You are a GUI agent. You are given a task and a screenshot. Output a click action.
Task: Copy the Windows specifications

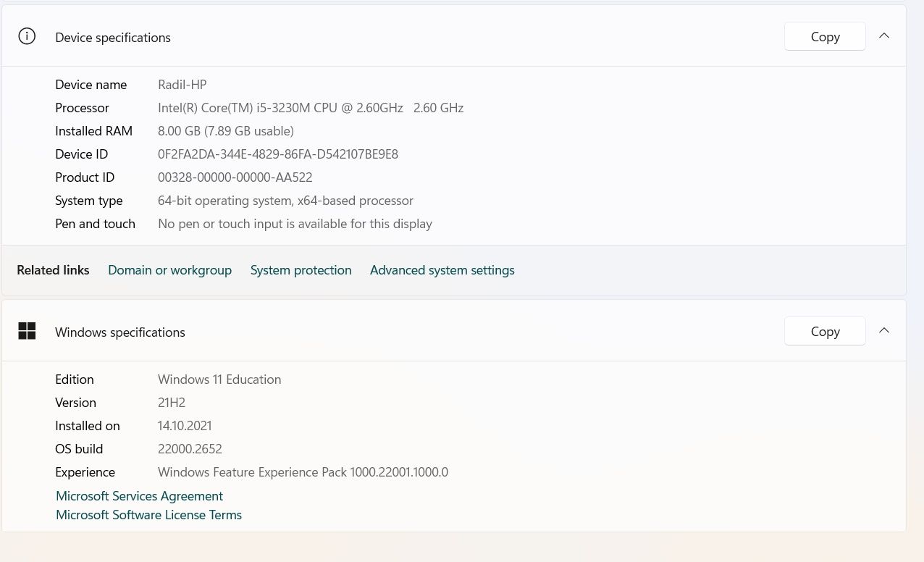click(x=825, y=331)
